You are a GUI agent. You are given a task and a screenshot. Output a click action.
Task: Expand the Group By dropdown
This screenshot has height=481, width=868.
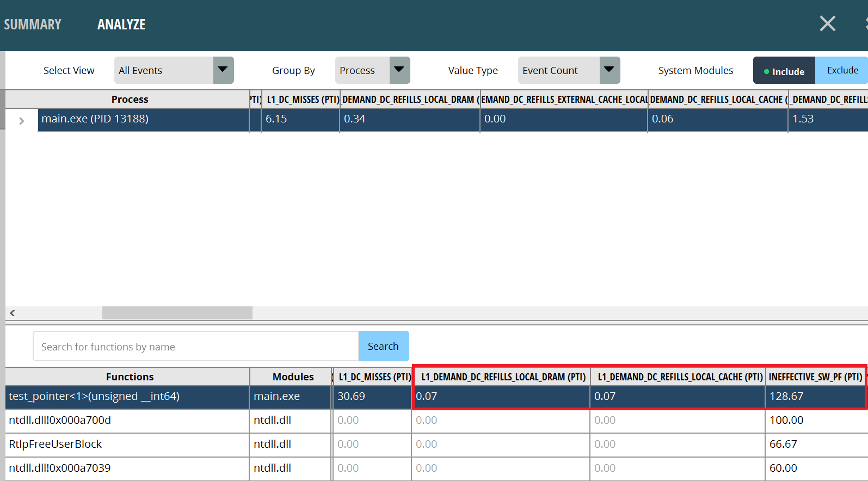(372, 70)
